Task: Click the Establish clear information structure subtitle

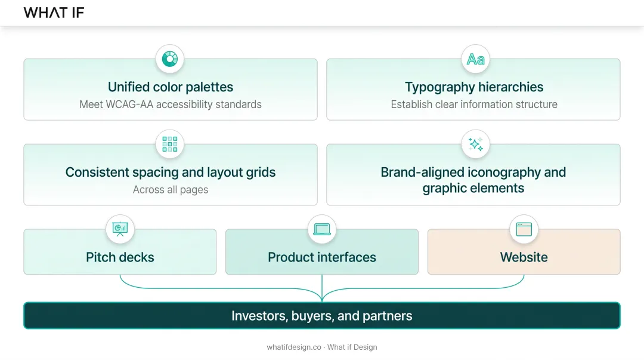Action: 474,104
